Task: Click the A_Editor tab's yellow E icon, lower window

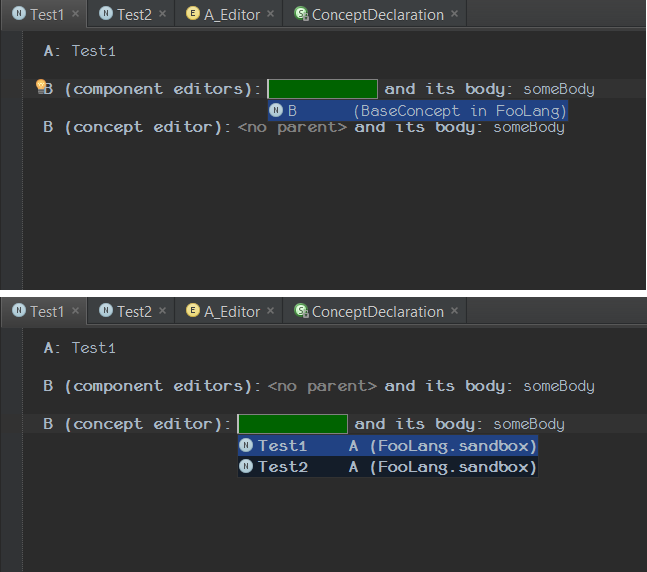Action: pos(193,311)
